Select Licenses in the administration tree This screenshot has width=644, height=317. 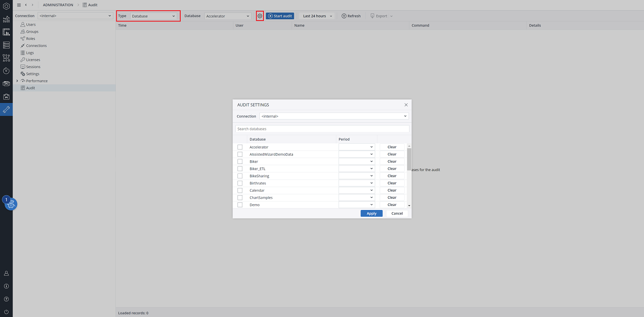(x=33, y=60)
